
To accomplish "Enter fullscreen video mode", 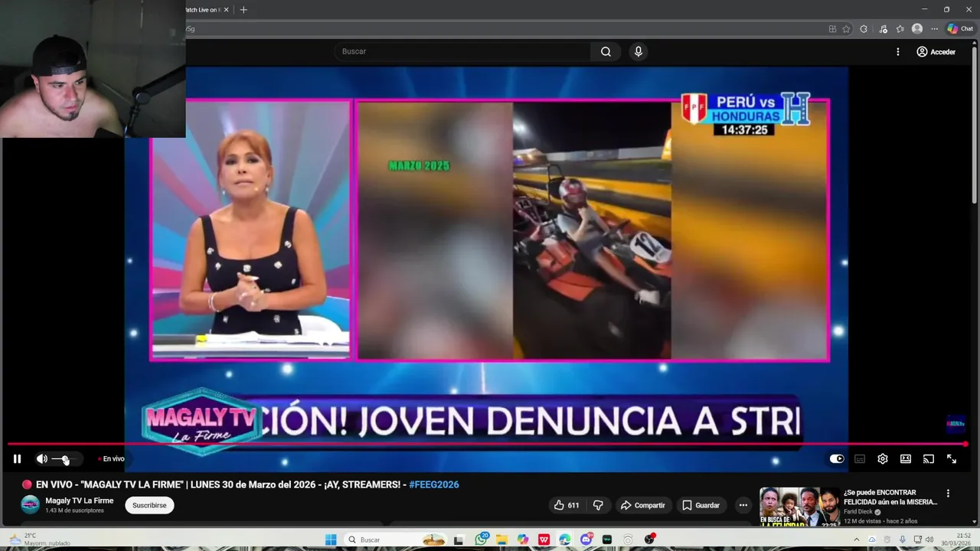I will coord(952,458).
